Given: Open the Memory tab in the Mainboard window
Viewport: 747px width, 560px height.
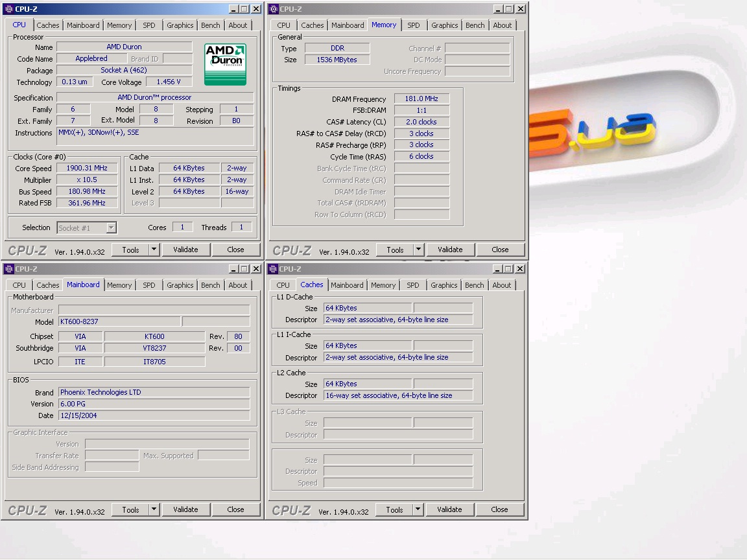Looking at the screenshot, I should [119, 285].
